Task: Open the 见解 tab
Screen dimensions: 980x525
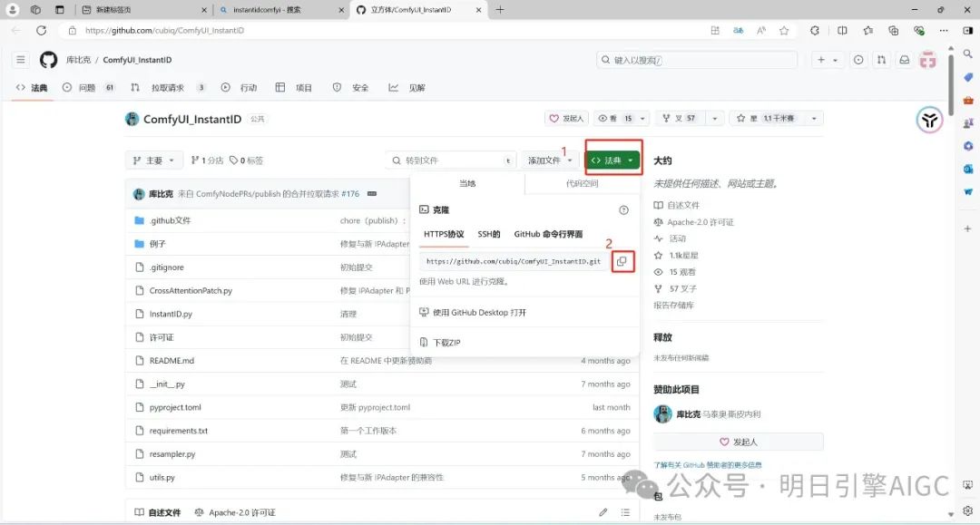Action: coord(407,87)
